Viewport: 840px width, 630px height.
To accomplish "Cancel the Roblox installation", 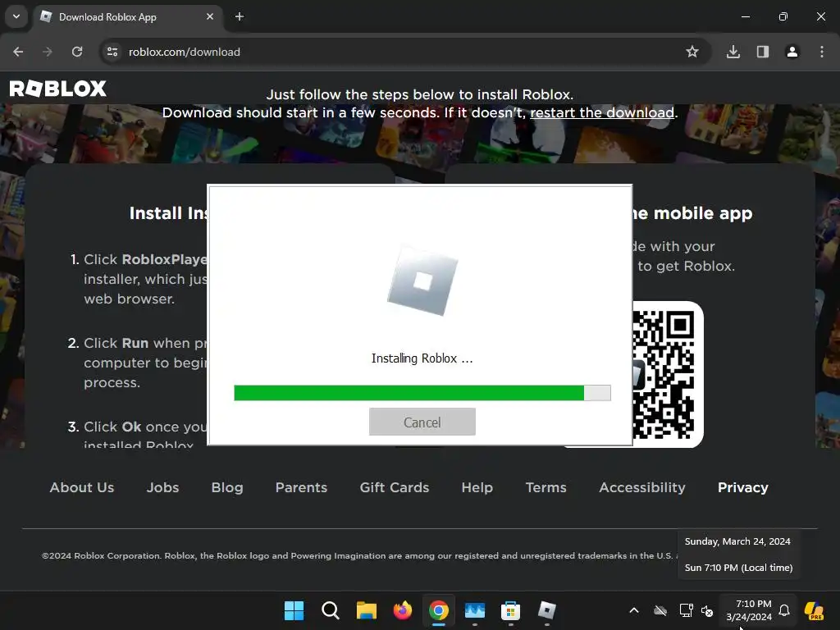I will (x=422, y=422).
